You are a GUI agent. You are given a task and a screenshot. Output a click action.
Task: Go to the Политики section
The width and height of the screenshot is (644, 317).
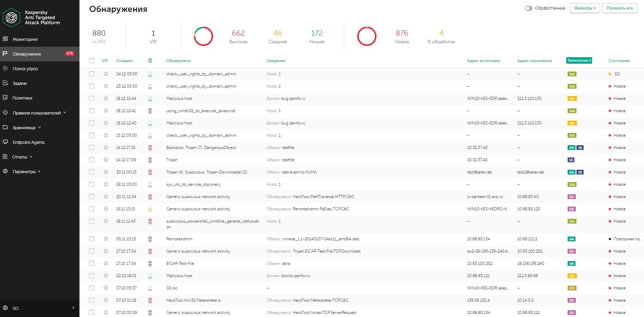tap(22, 98)
